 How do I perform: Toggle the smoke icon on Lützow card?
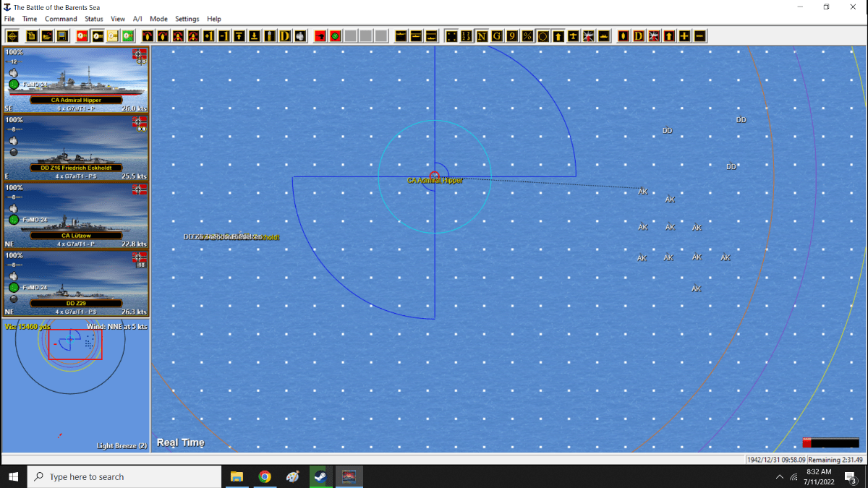[14, 208]
